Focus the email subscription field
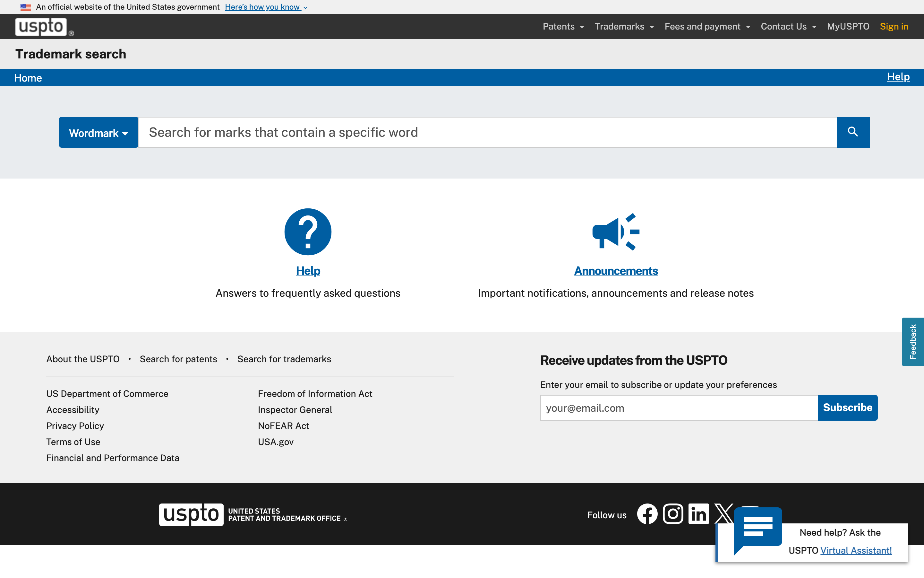 679,408
